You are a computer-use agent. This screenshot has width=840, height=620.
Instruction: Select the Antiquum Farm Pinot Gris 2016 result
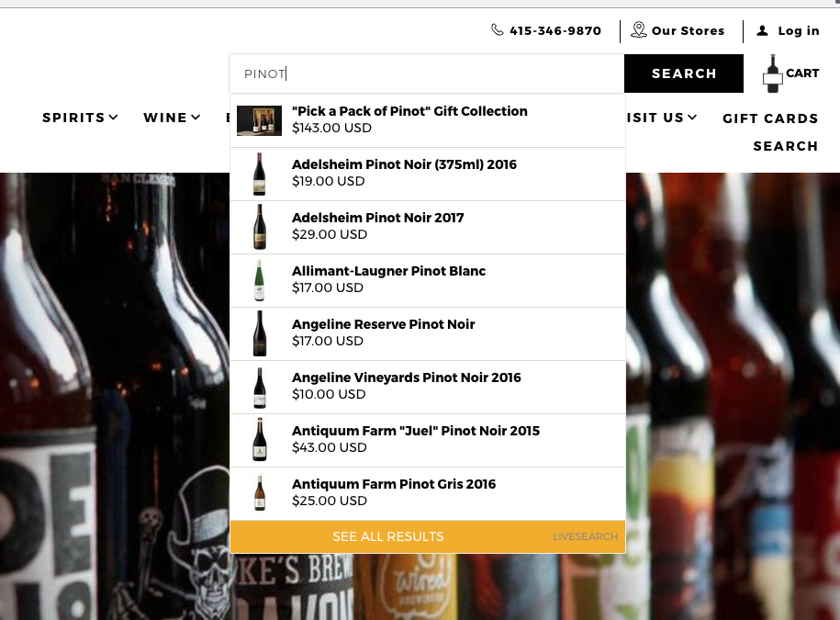pos(393,484)
